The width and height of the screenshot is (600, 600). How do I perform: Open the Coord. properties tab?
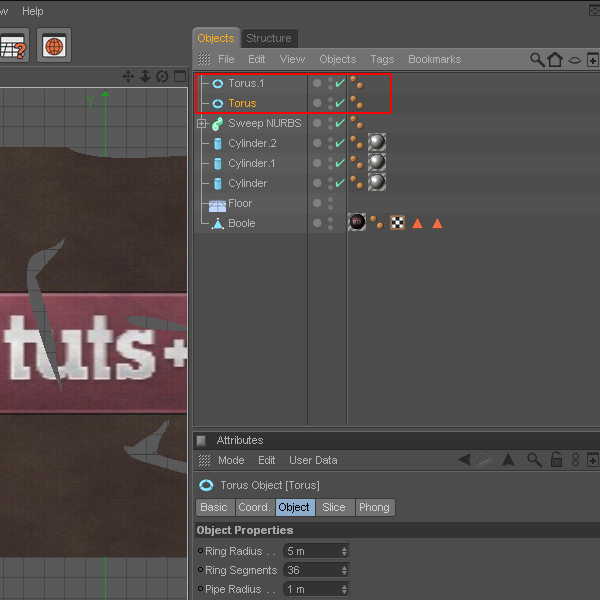click(x=254, y=507)
